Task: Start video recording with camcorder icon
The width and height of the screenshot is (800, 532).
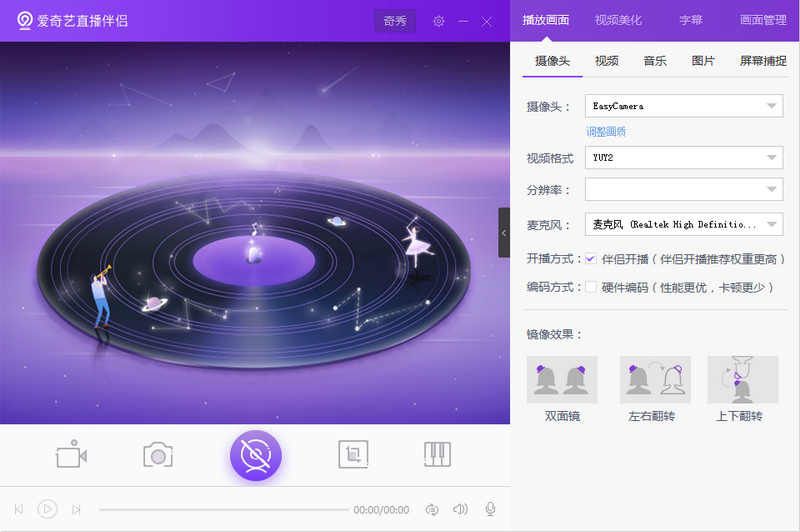Action: [x=71, y=454]
